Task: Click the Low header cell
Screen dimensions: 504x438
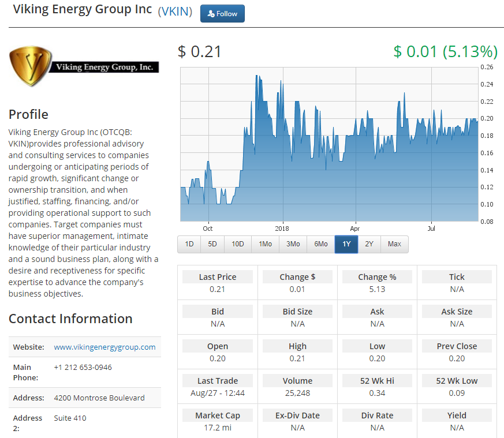Action: tap(377, 346)
